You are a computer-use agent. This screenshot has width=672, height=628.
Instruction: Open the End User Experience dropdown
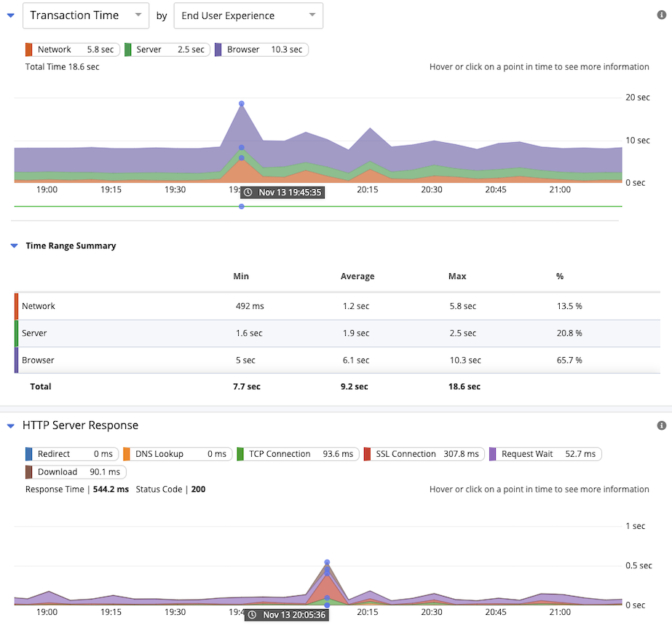pos(248,15)
